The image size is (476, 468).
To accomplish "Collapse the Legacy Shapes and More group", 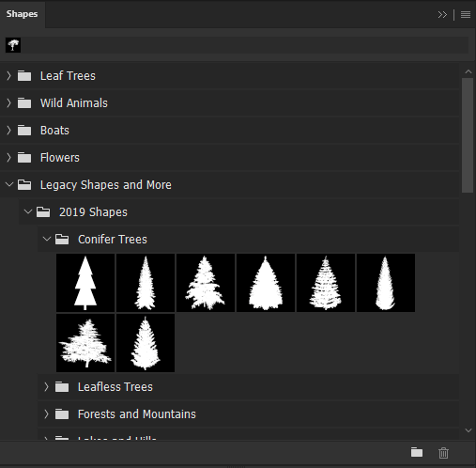I will click(9, 184).
